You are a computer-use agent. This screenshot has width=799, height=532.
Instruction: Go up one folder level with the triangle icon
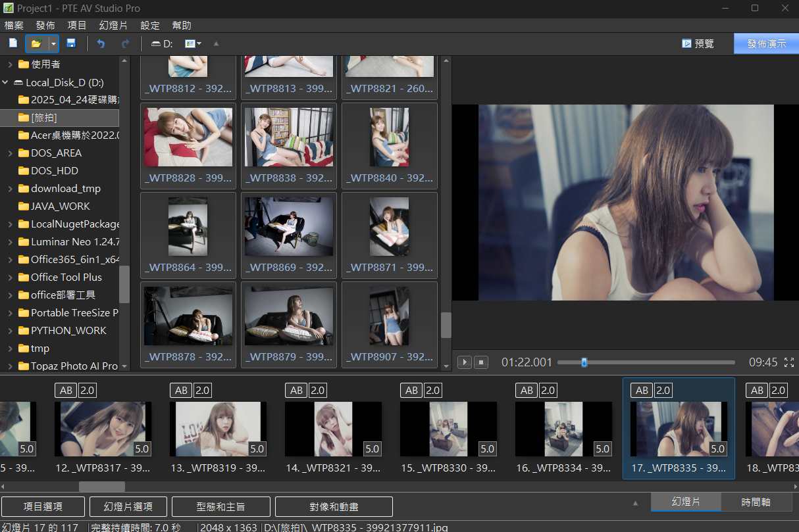pyautogui.click(x=216, y=44)
